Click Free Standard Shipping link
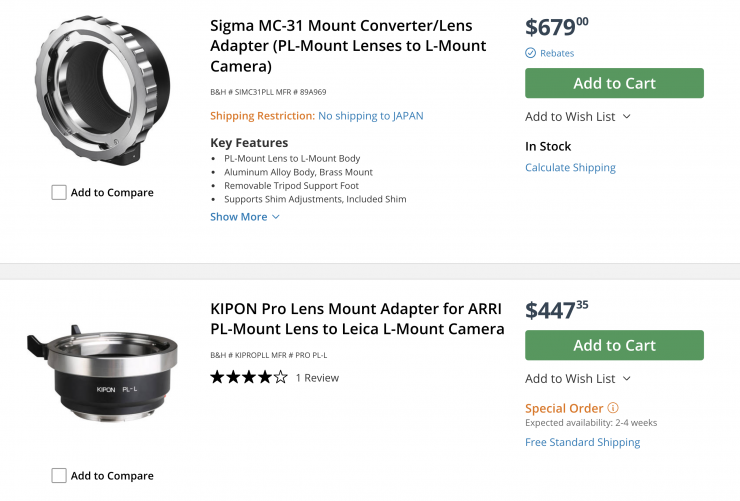Screen dimensions: 740x501 (x=582, y=442)
